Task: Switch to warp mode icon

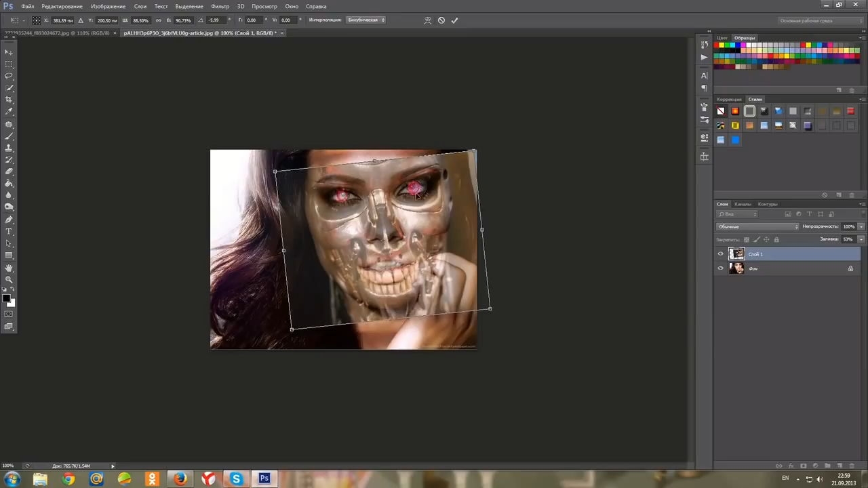Action: pos(427,20)
